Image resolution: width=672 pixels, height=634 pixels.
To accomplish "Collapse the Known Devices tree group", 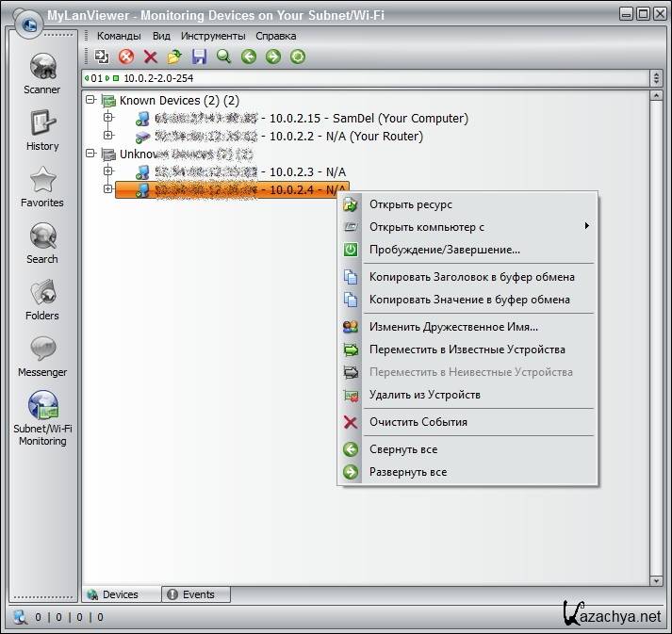I will point(90,100).
